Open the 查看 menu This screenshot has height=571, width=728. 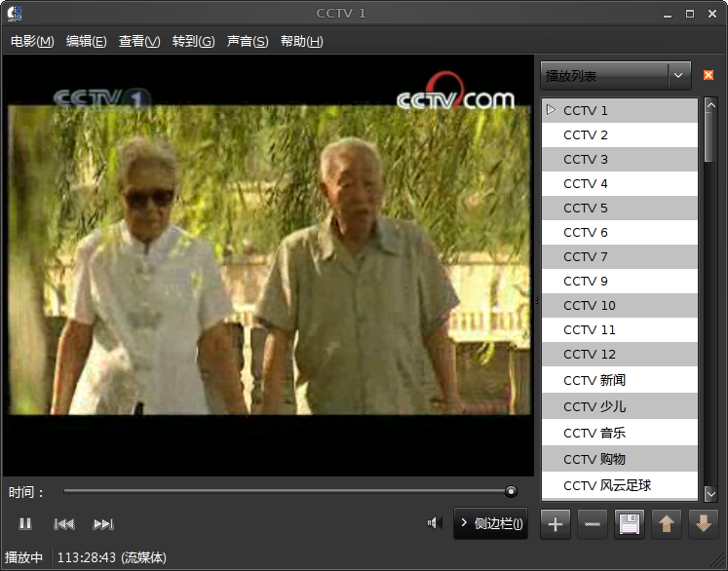139,41
